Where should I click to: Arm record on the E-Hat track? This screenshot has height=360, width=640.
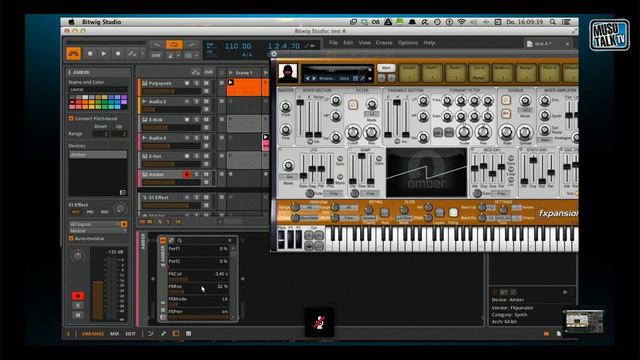pos(187,156)
